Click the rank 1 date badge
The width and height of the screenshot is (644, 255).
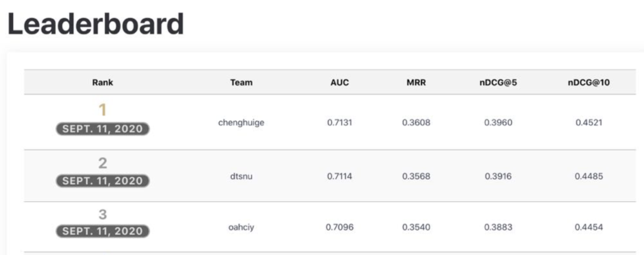coord(103,128)
